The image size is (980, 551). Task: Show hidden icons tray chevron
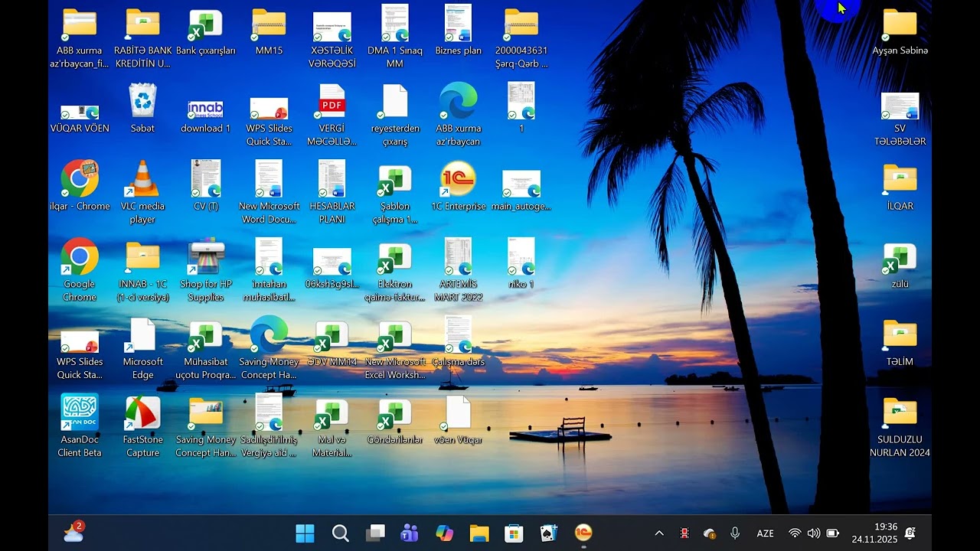click(658, 533)
